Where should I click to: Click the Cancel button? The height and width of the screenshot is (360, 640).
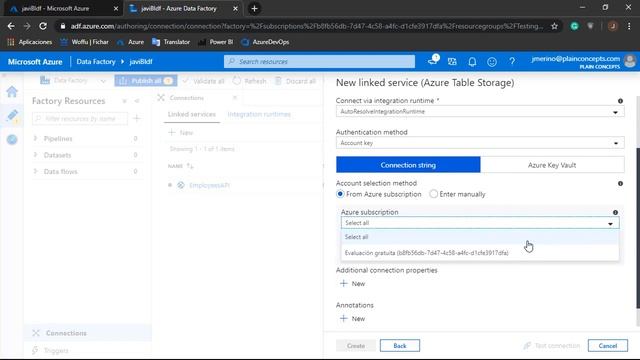pos(608,346)
